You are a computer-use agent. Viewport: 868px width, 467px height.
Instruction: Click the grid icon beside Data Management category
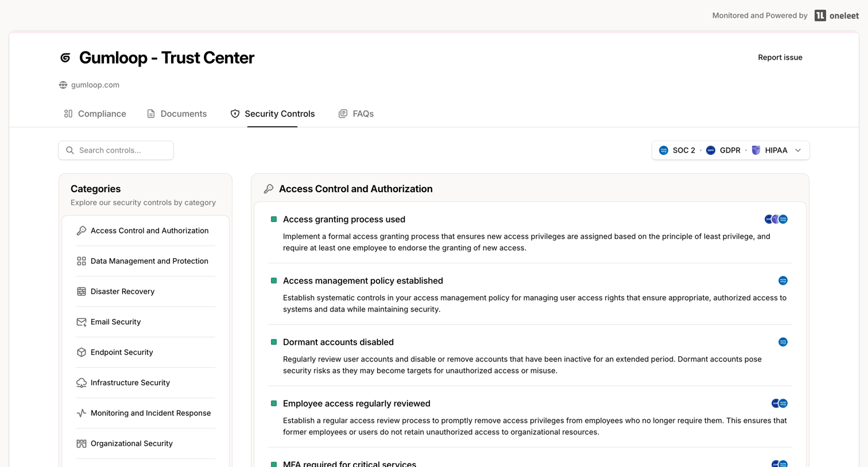(x=82, y=261)
